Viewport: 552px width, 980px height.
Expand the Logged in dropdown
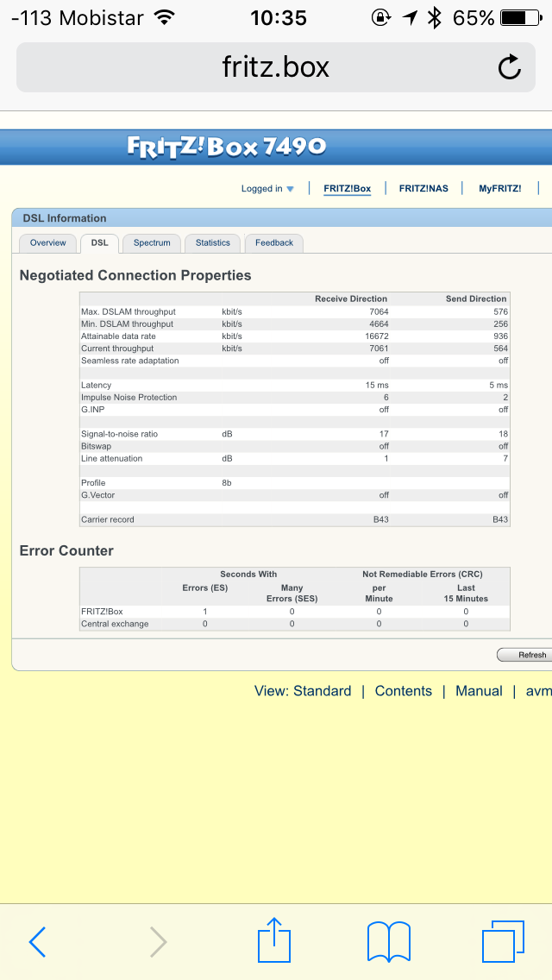tap(267, 189)
